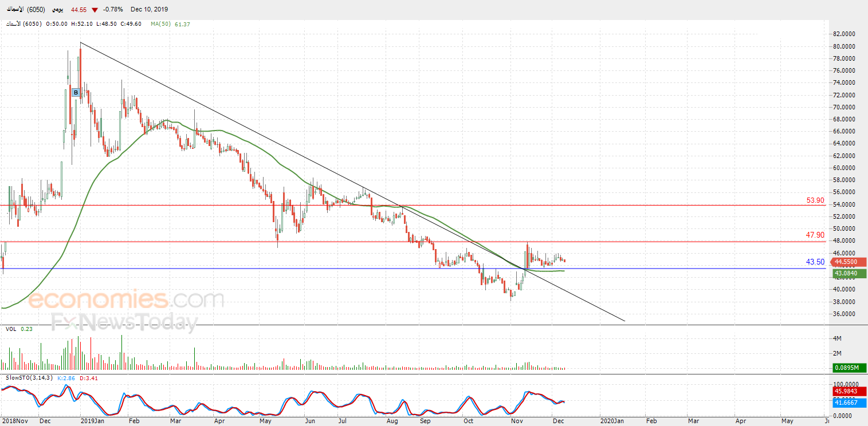Viewport: 868px width, 426px height.
Task: Click the blue 41.6667 stochastic tag
Action: coord(849,403)
